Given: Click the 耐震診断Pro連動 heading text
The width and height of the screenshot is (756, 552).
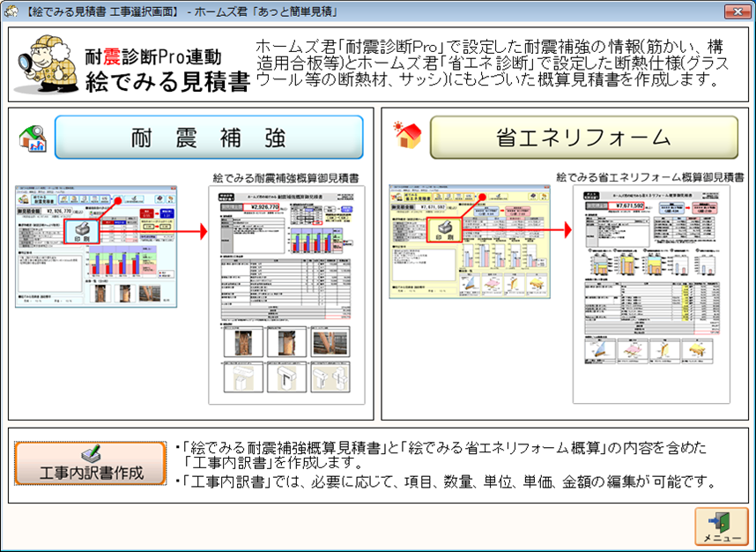Looking at the screenshot, I should [x=152, y=56].
